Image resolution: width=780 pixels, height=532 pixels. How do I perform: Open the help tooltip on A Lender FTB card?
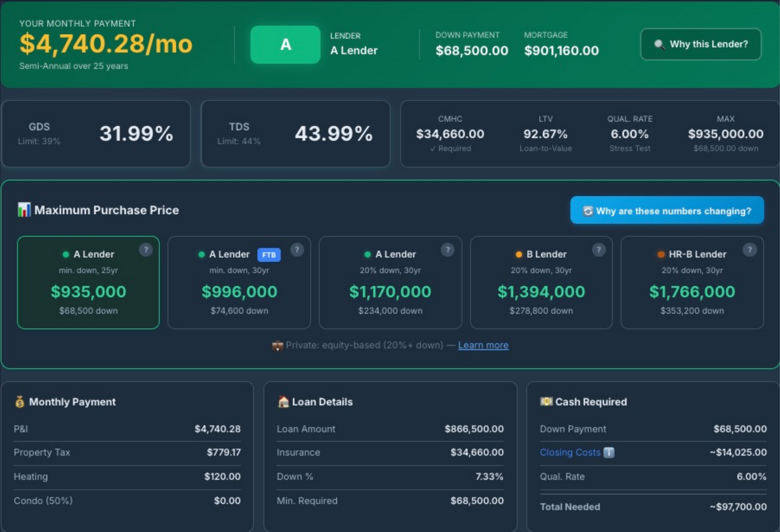tap(297, 250)
